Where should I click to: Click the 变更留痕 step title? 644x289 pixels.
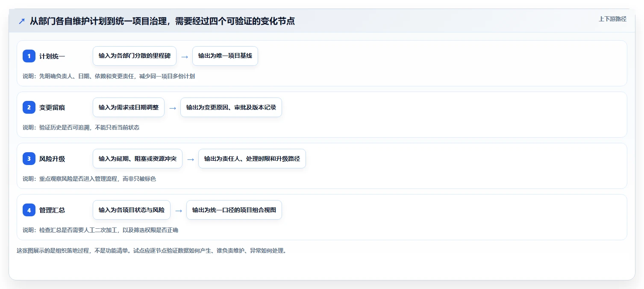[x=52, y=107]
